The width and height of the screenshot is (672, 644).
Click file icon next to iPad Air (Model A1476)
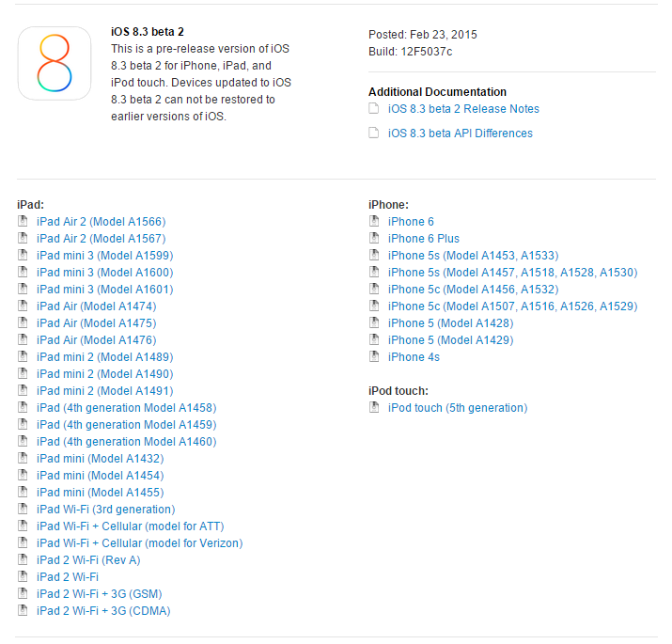coord(23,339)
